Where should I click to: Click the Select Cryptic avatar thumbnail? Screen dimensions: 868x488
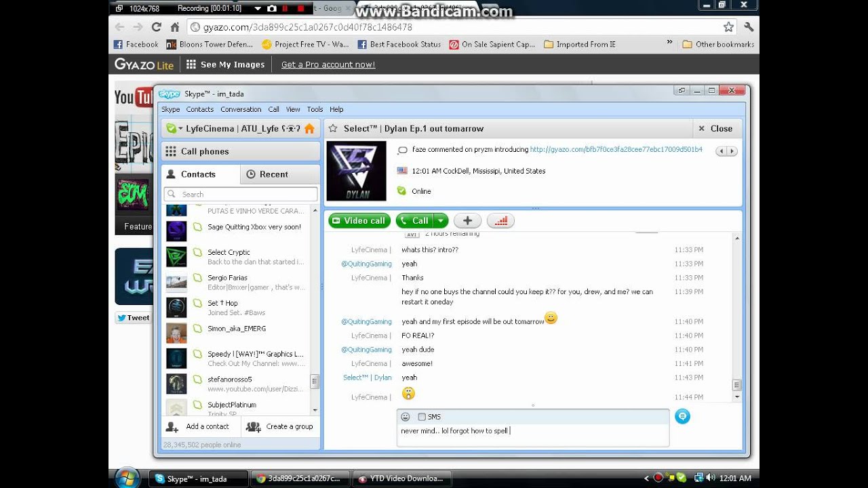(x=176, y=257)
